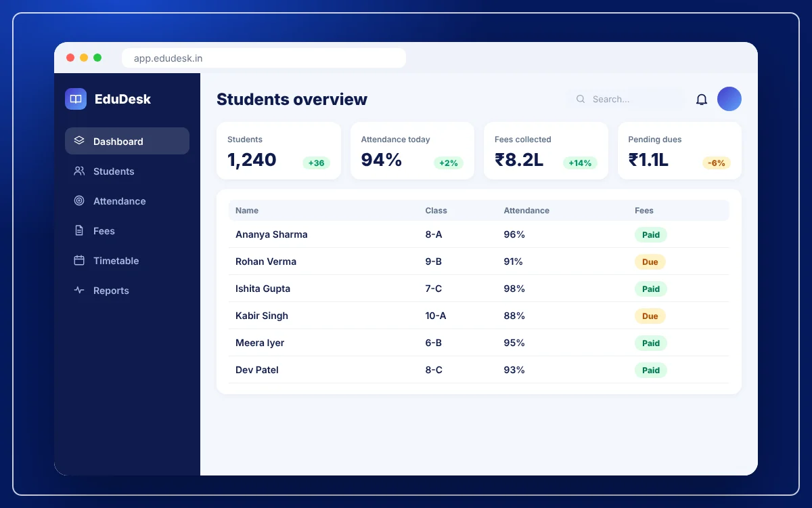
Task: Open the Dashboard menu item
Action: pyautogui.click(x=127, y=141)
